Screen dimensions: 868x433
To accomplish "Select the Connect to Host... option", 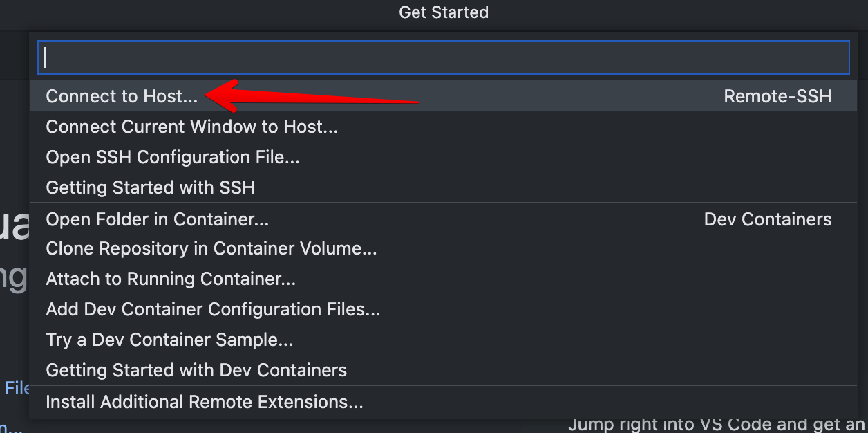I will pyautogui.click(x=122, y=96).
